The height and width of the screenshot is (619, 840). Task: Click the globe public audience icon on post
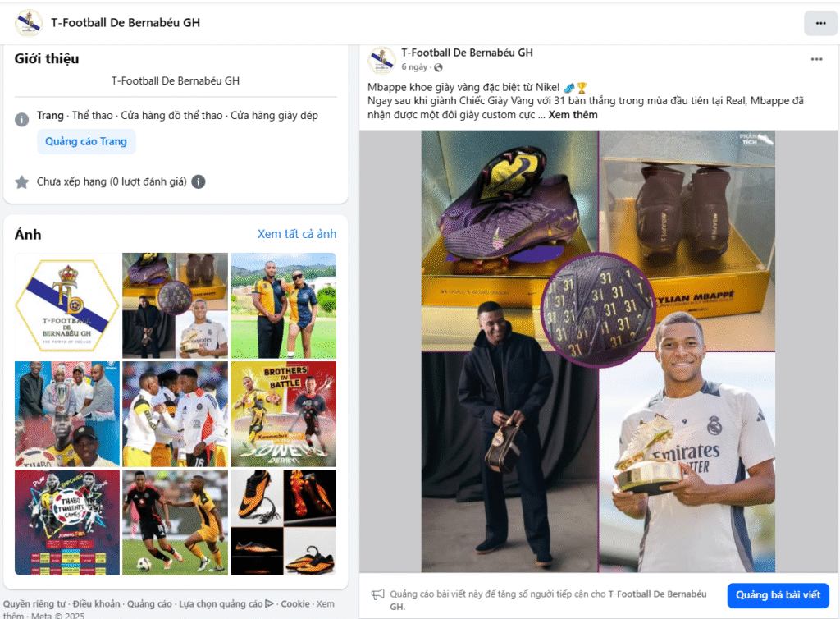coord(438,67)
